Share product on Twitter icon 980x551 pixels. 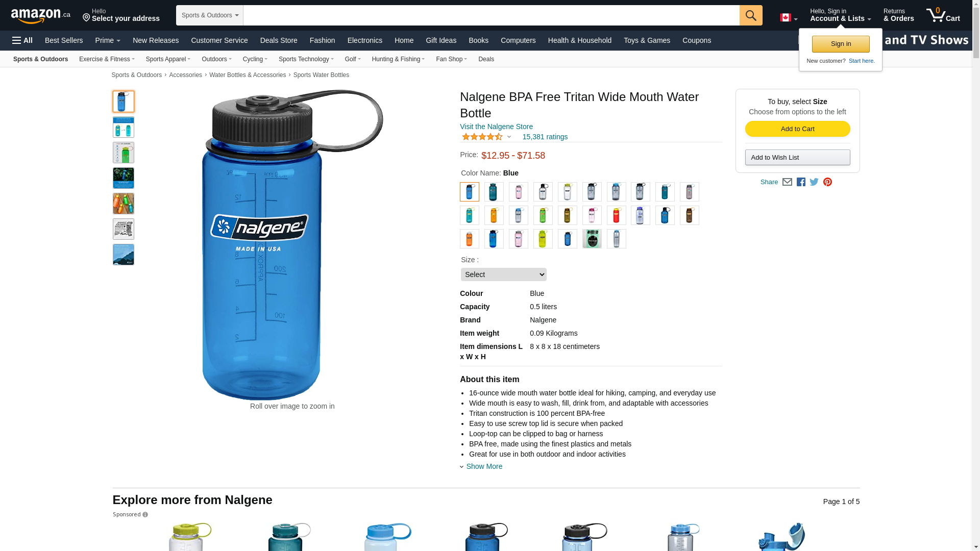[x=814, y=182]
